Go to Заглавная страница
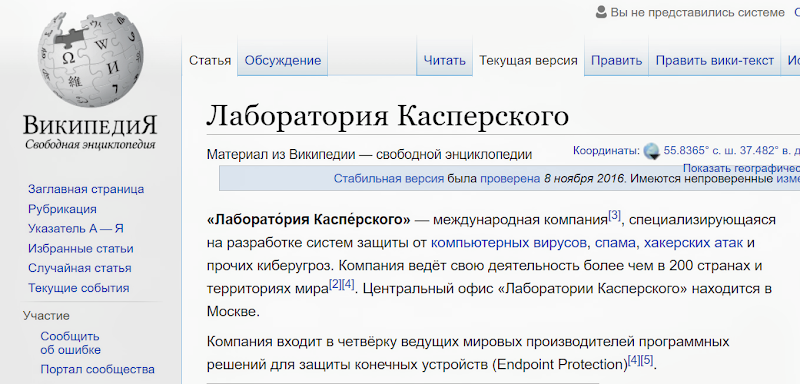This screenshot has width=800, height=384. click(x=86, y=189)
